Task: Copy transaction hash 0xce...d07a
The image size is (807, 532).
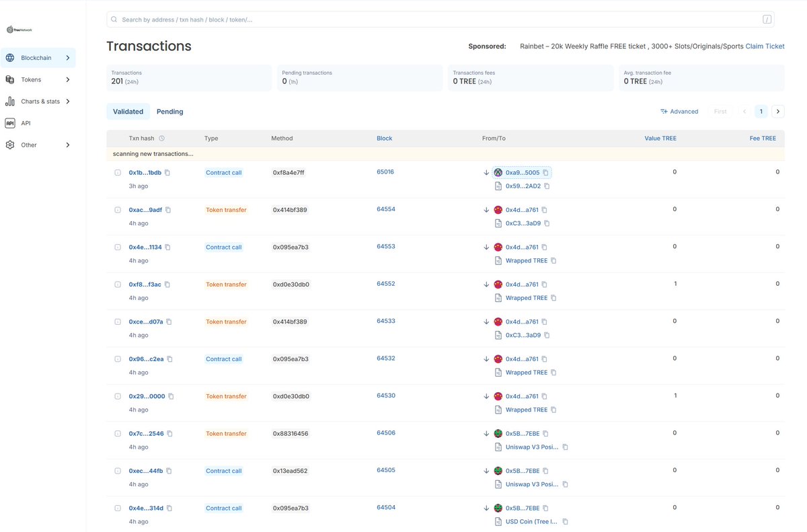Action: pyautogui.click(x=169, y=322)
